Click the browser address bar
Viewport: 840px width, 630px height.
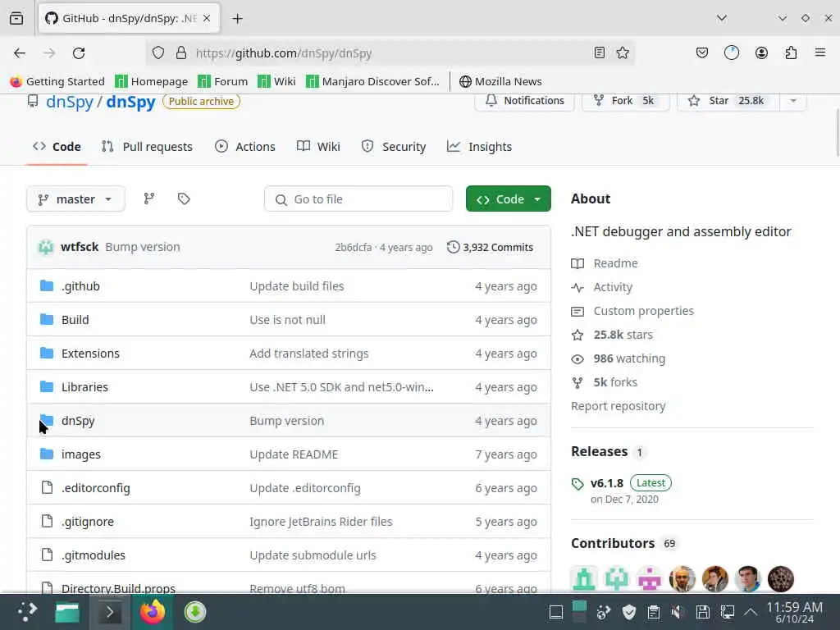[x=391, y=53]
